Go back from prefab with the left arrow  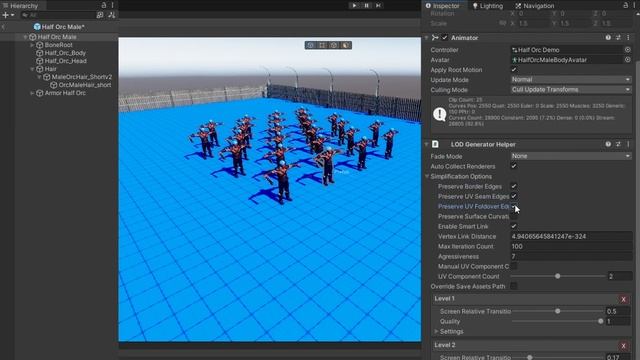pyautogui.click(x=3, y=27)
